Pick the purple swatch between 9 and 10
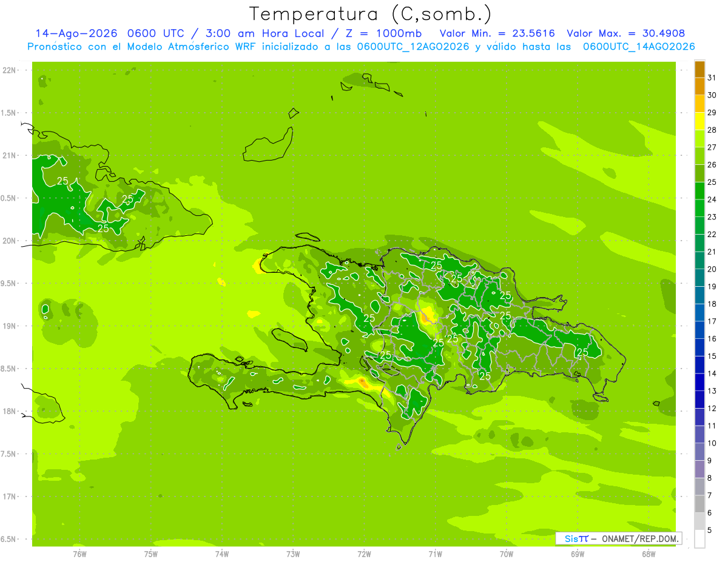Screen dimensions: 728x562 coord(699,452)
